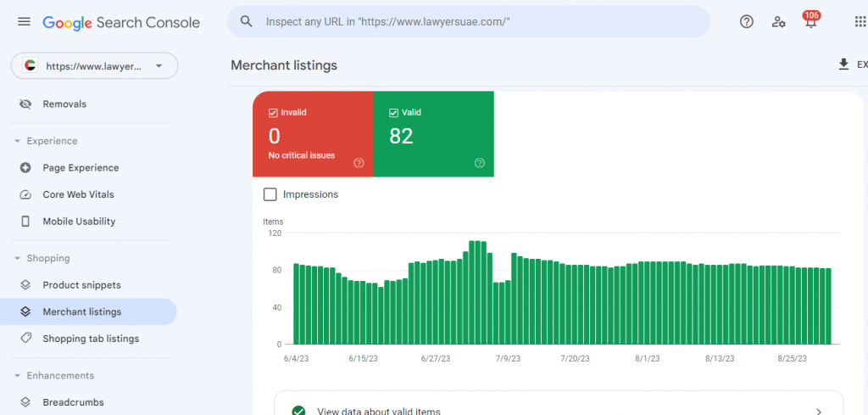Open the Help question mark icon
Viewport: 868px width, 415px height.
click(x=747, y=21)
